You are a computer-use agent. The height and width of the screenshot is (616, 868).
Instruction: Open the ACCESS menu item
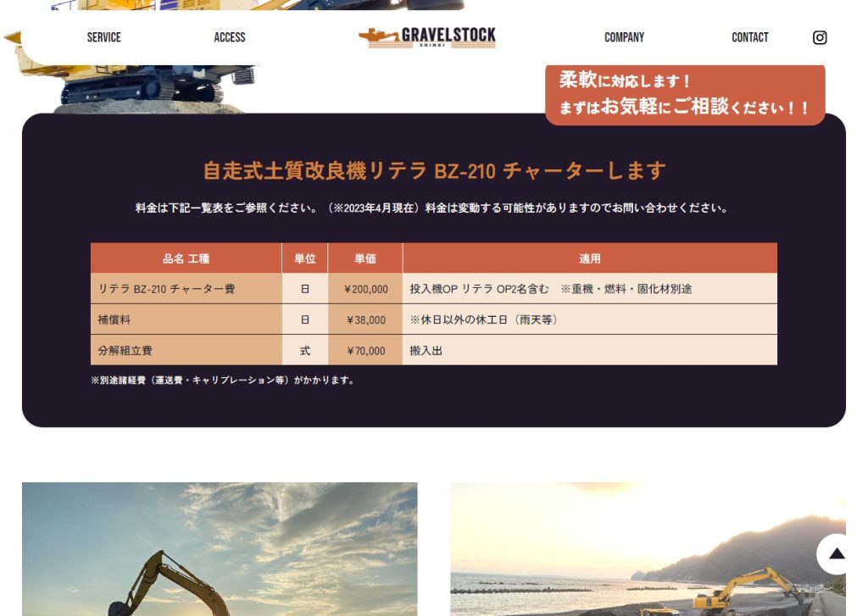pyautogui.click(x=230, y=37)
